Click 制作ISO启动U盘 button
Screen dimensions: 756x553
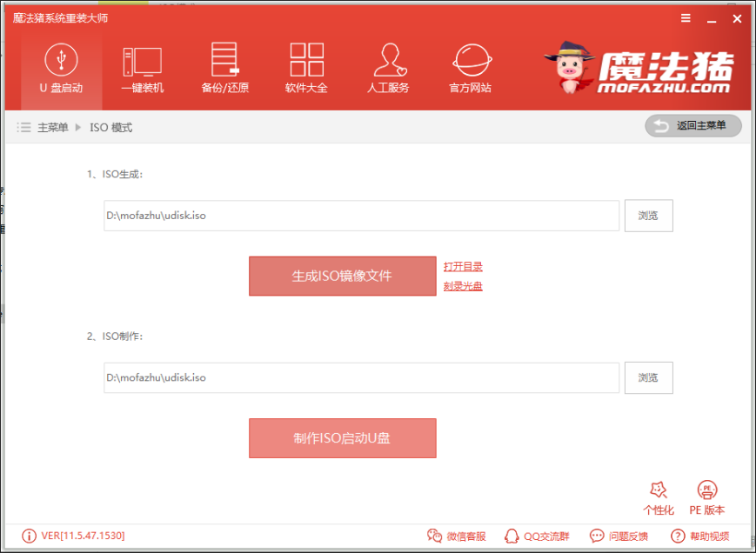coord(342,438)
